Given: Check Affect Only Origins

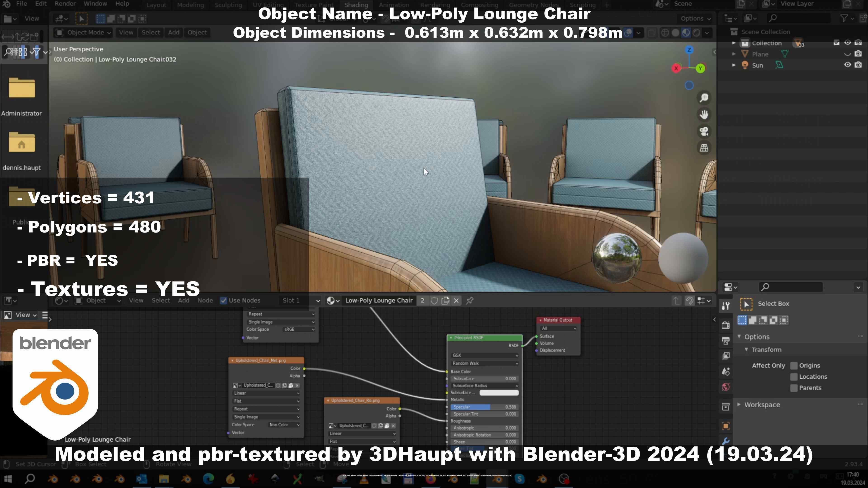Looking at the screenshot, I should (794, 366).
